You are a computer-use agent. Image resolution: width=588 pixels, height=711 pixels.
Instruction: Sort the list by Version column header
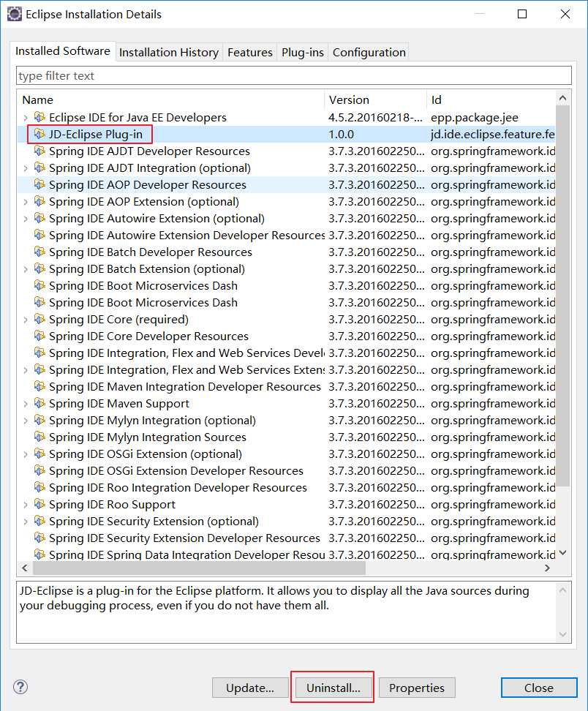pyautogui.click(x=375, y=99)
